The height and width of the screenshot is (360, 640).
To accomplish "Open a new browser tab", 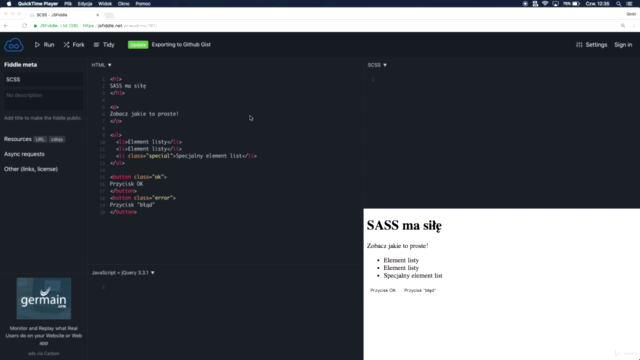I will pyautogui.click(x=109, y=15).
